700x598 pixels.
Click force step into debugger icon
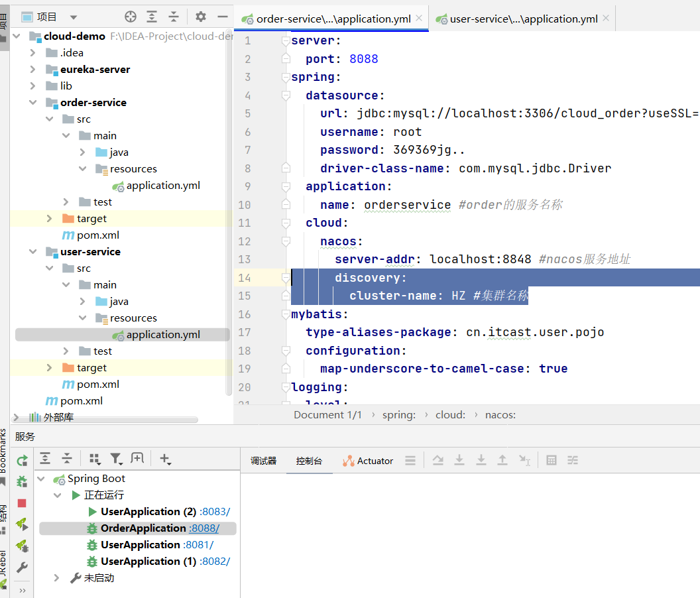[481, 460]
